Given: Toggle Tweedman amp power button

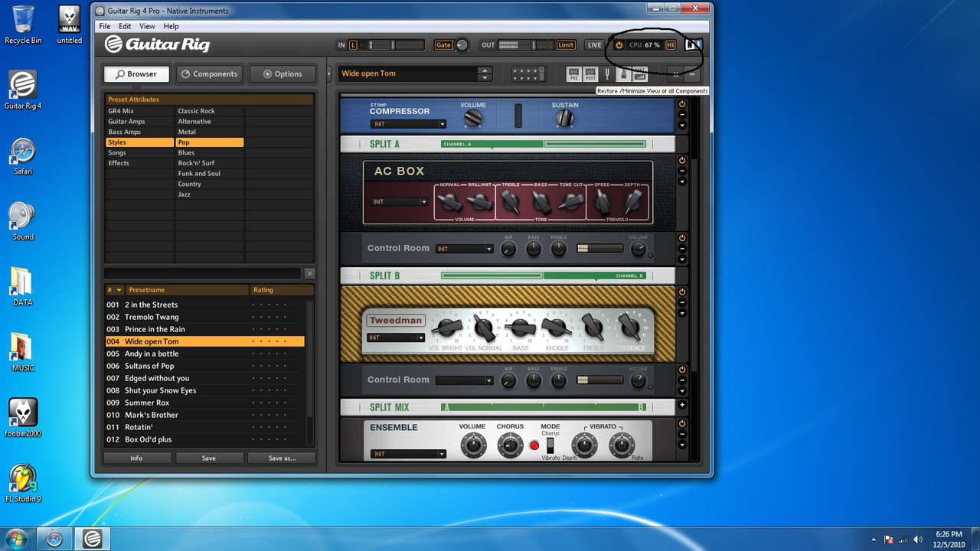Looking at the screenshot, I should [x=682, y=292].
